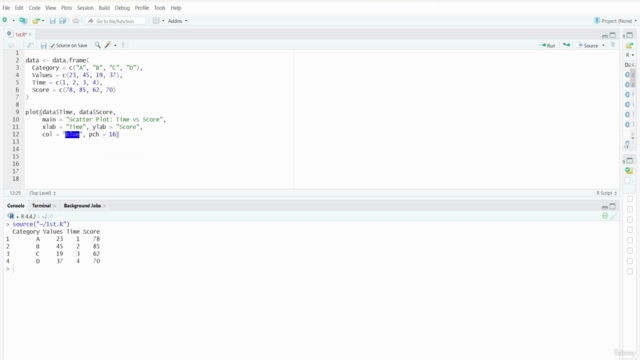Tick the seventh file checkbox in Files pane
The width and height of the screenshot is (640, 360).
pyautogui.click(x=630, y=261)
